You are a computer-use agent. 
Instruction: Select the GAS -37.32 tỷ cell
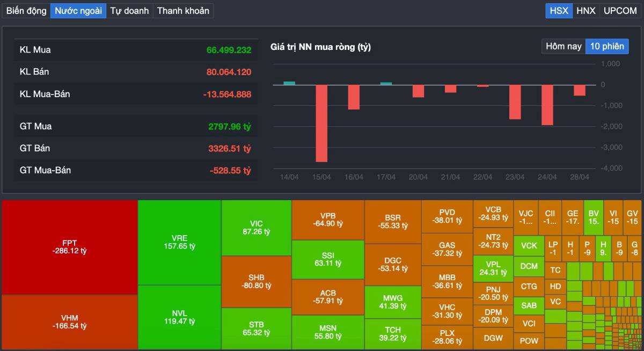point(447,249)
